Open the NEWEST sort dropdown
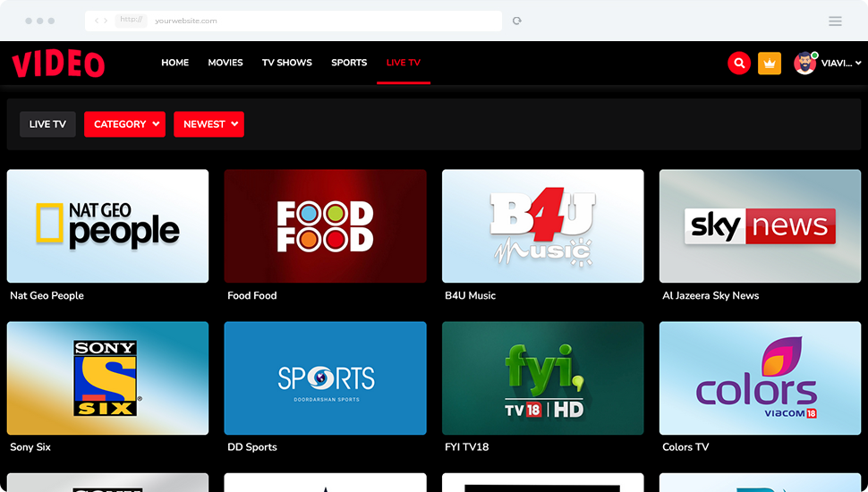868x492 pixels. point(208,124)
